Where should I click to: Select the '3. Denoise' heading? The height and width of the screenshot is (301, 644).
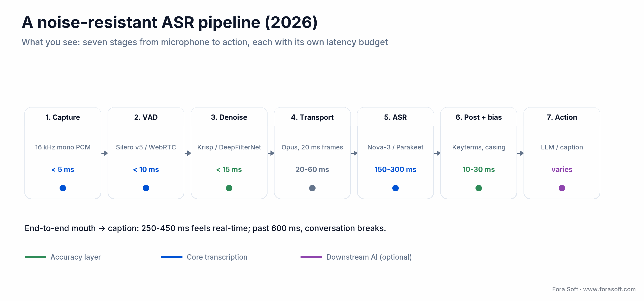pos(229,117)
